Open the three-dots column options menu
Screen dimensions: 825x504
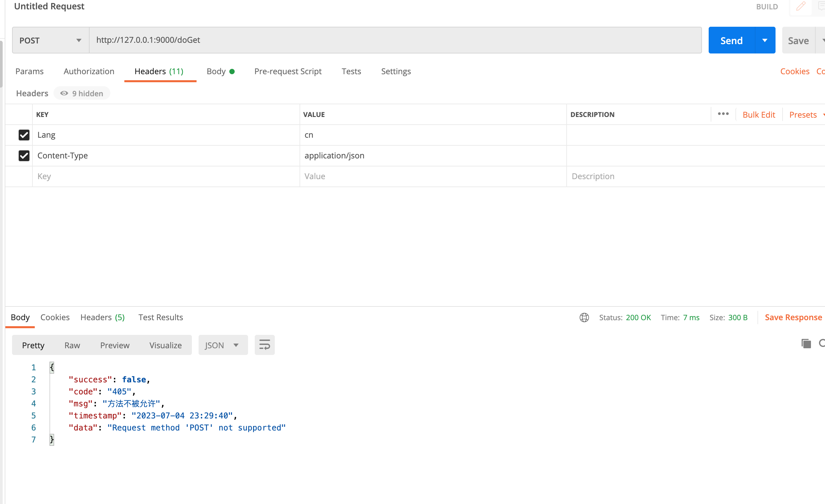723,114
